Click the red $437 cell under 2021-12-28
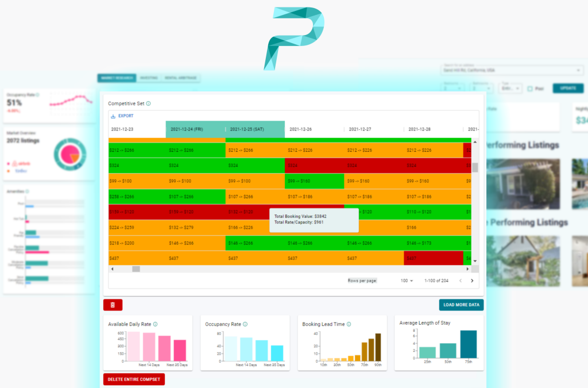The height and width of the screenshot is (388, 588). click(x=433, y=258)
